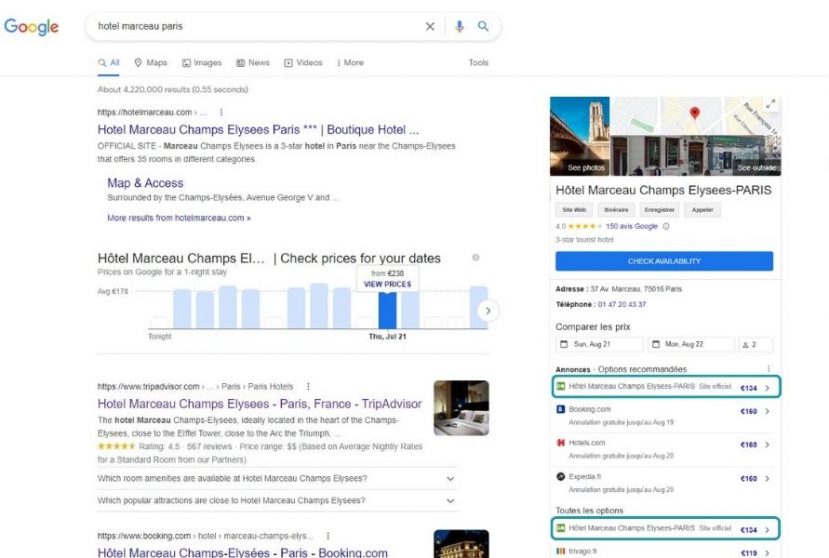Image resolution: width=829 pixels, height=558 pixels.
Task: Click the Appeler button
Action: (x=703, y=210)
